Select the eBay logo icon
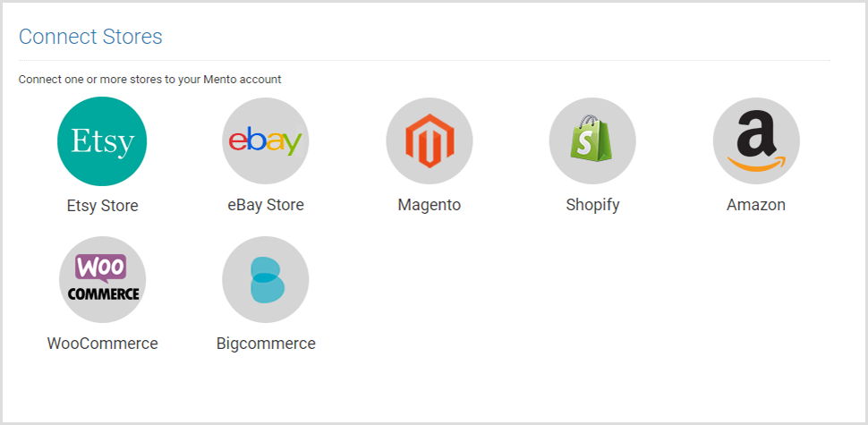The width and height of the screenshot is (868, 425). pyautogui.click(x=266, y=141)
